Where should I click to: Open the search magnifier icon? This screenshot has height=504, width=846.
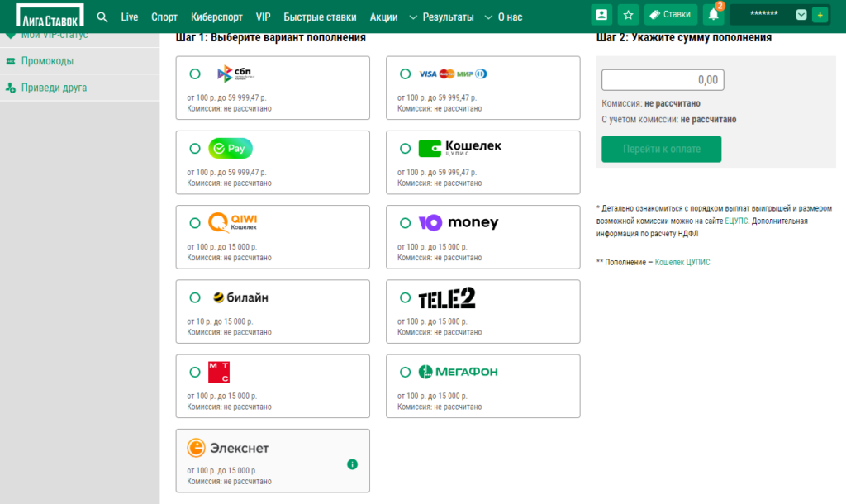[x=102, y=17]
